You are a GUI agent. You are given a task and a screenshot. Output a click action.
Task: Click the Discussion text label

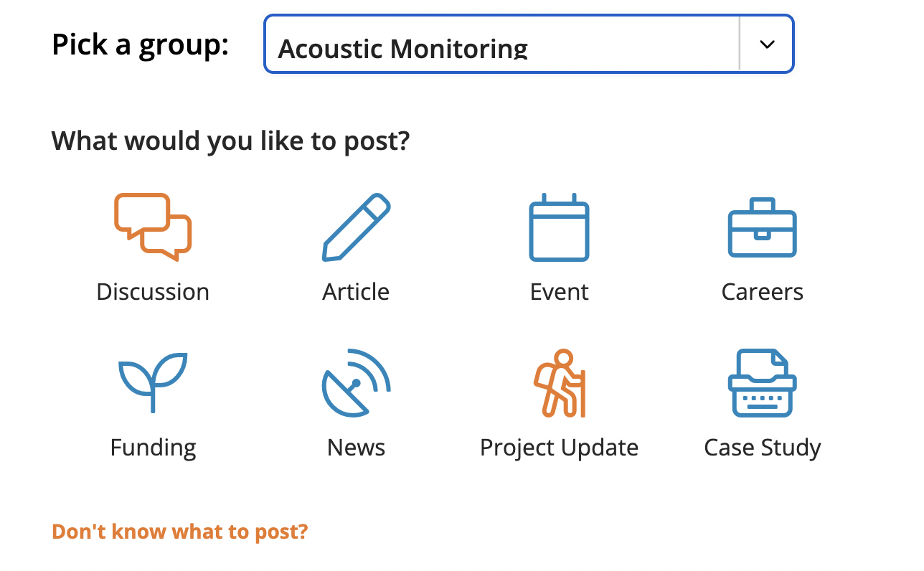coord(153,292)
